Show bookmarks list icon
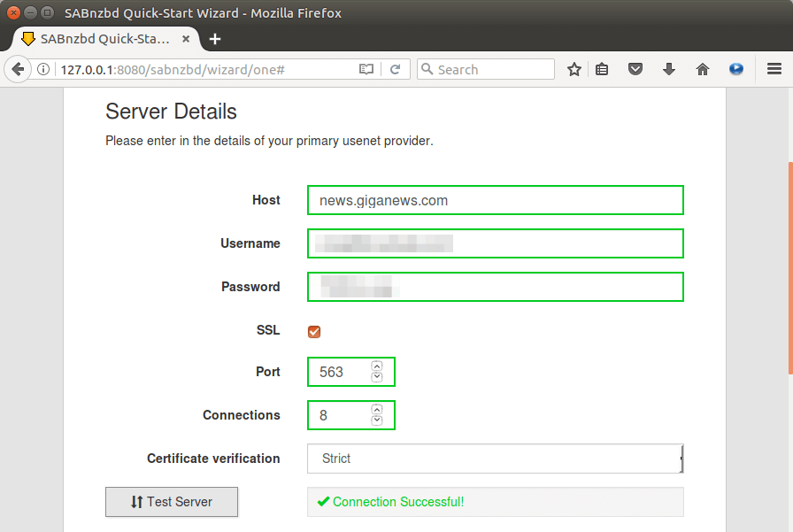This screenshot has height=532, width=793. coord(602,69)
